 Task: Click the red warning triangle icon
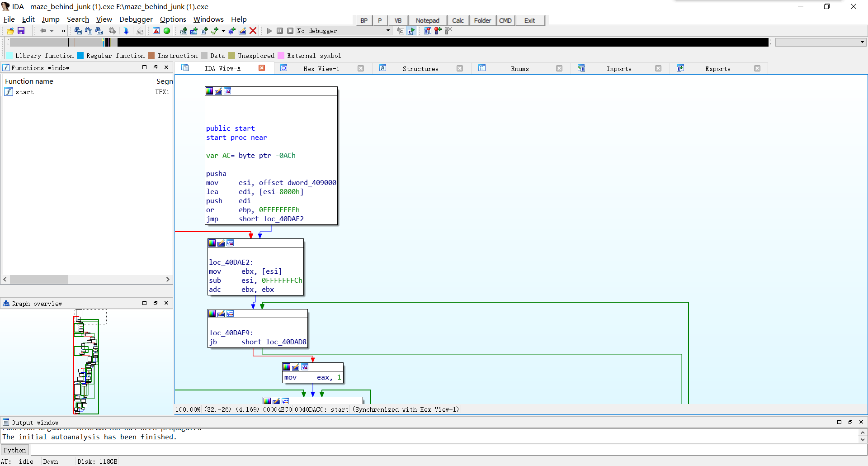click(x=156, y=31)
